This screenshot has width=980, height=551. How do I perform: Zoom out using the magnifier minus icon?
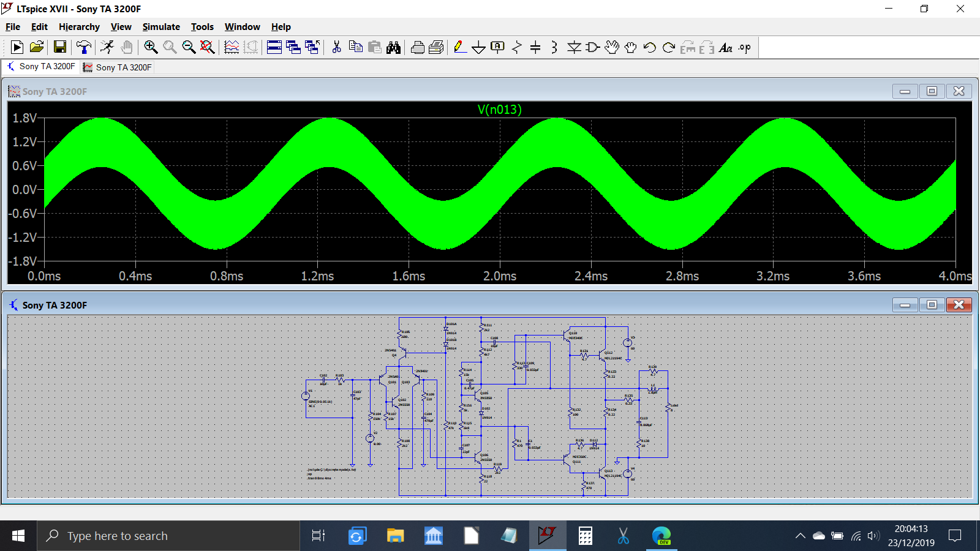coord(189,47)
